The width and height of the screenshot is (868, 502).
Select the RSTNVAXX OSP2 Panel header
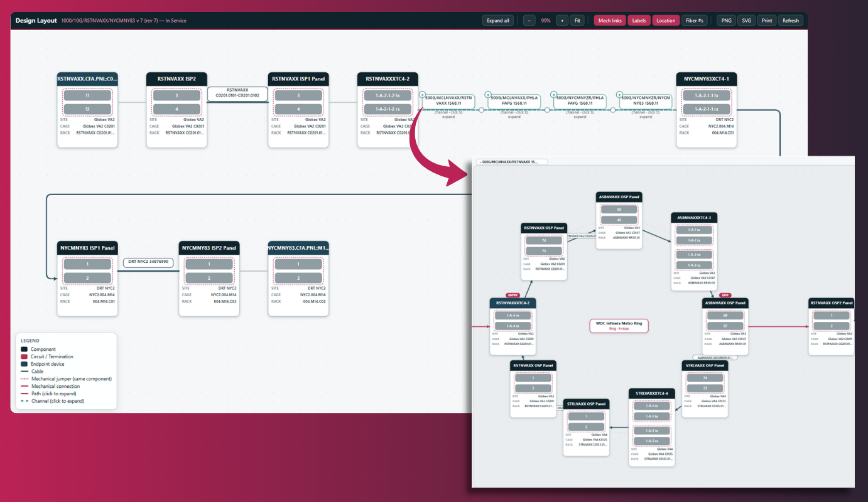coord(832,303)
